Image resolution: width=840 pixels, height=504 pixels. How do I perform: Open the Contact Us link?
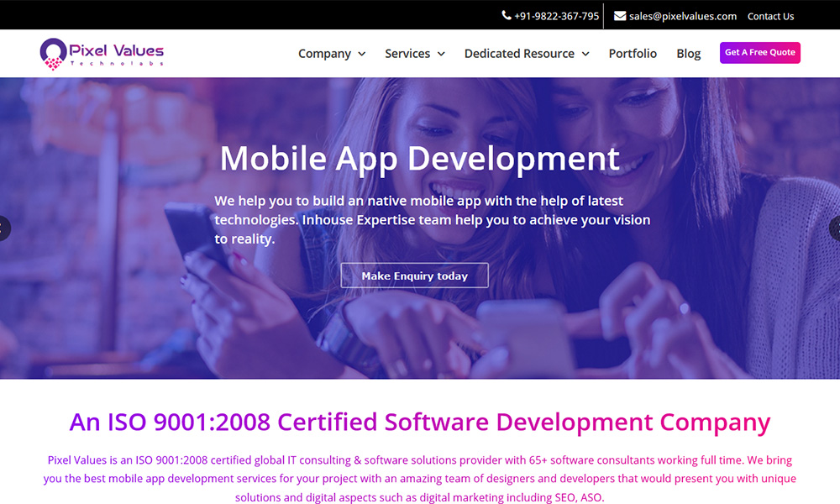coord(770,16)
